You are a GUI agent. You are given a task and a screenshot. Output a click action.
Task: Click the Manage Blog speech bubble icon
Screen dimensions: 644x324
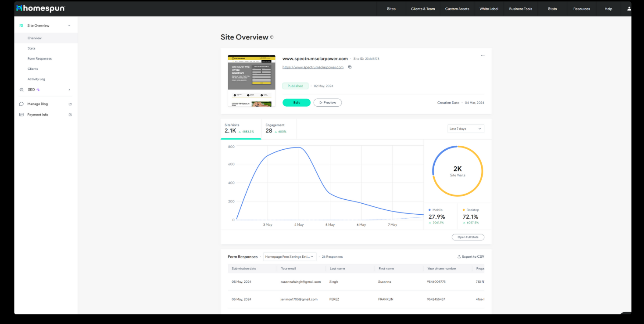click(21, 104)
